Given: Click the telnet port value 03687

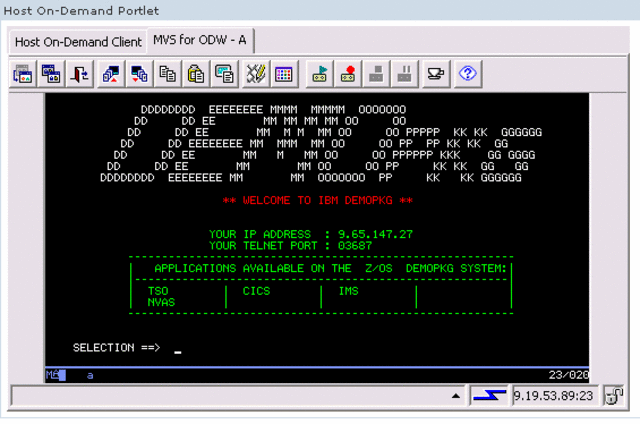Looking at the screenshot, I should coord(355,246).
